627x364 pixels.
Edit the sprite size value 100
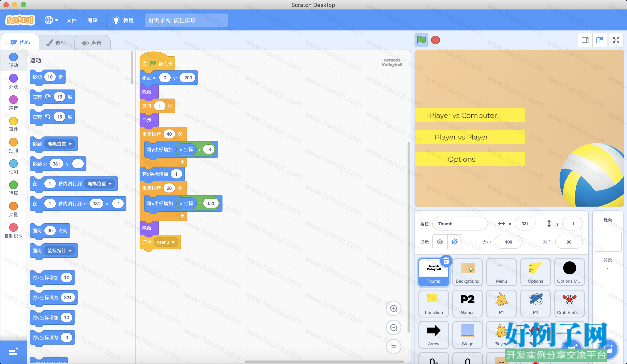pyautogui.click(x=508, y=242)
